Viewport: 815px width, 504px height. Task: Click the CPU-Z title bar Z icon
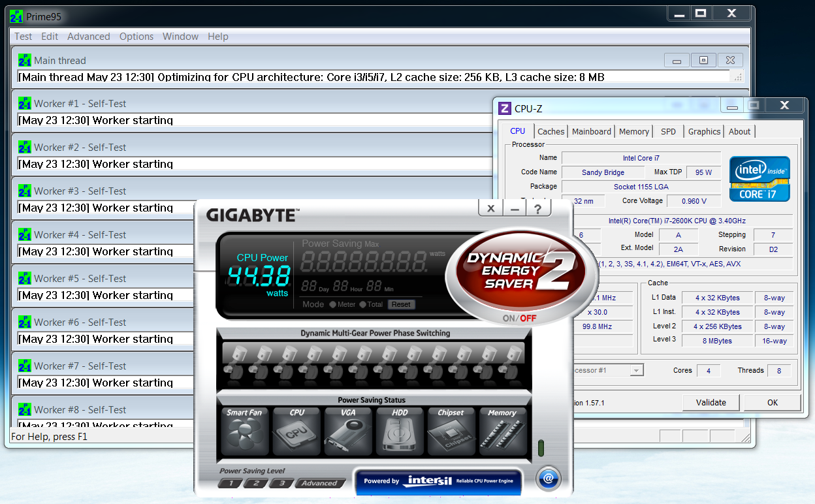pos(504,108)
